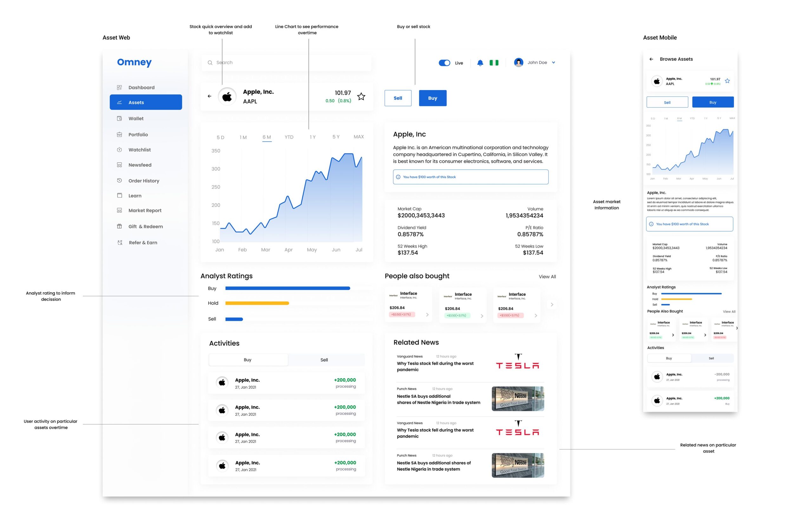The width and height of the screenshot is (812, 514).
Task: Switch the web chart to YTD range
Action: tap(289, 137)
